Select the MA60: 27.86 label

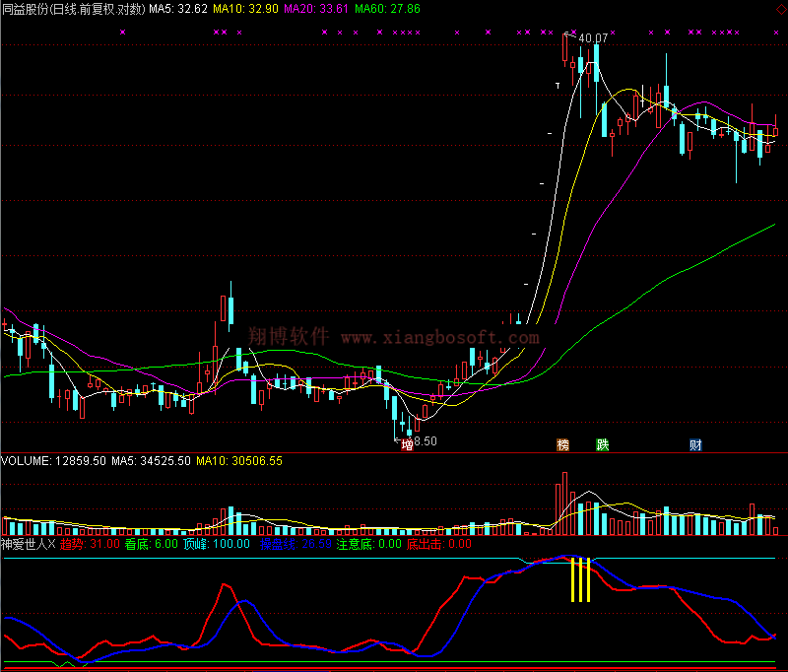pos(387,9)
